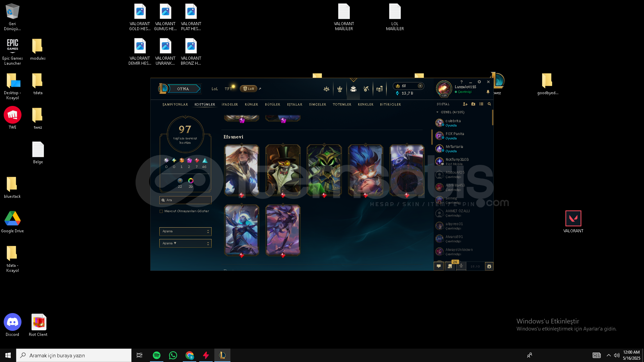The image size is (644, 362).
Task: Open the second Aşama sort dropdown
Action: [x=185, y=243]
